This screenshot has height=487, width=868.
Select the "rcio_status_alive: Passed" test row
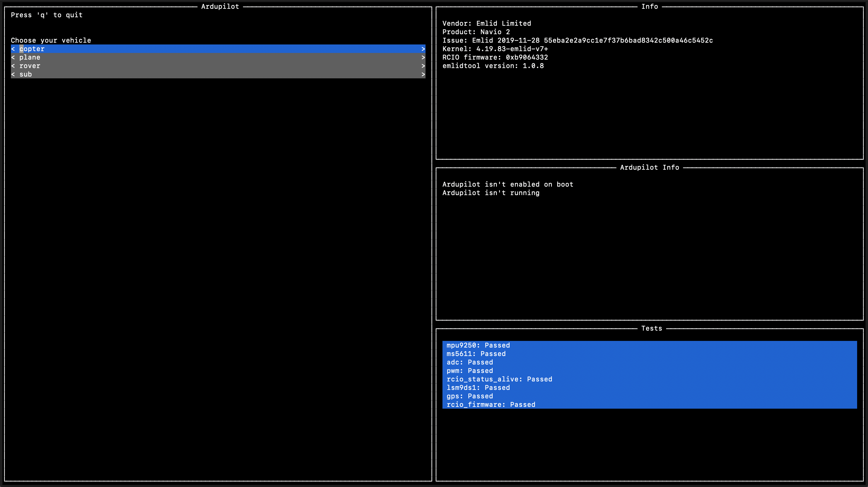pyautogui.click(x=650, y=379)
